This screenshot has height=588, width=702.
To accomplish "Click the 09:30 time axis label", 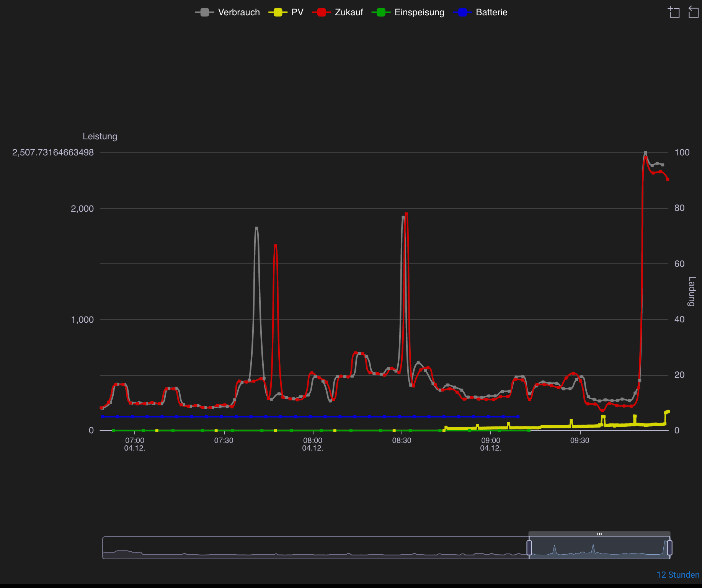I will click(580, 440).
